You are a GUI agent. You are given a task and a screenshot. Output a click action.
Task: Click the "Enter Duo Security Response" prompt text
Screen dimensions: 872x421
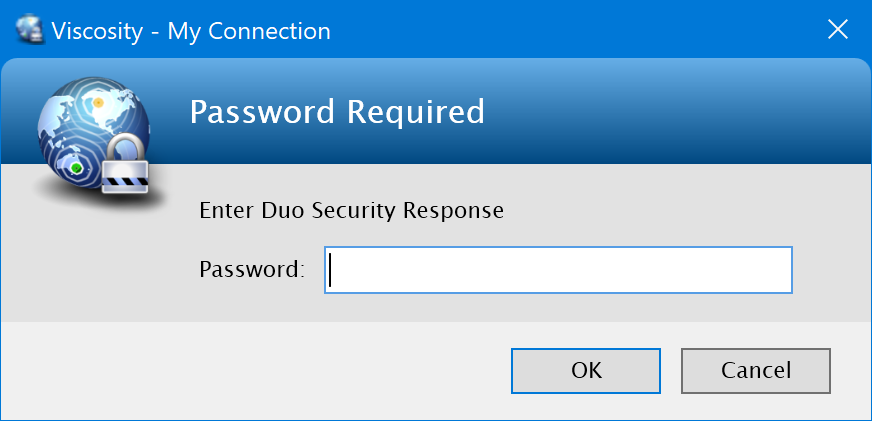pos(351,211)
